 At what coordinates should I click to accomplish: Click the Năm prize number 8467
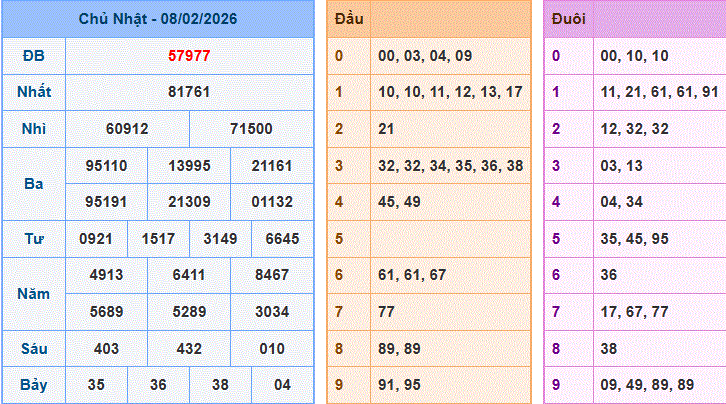pyautogui.click(x=272, y=275)
